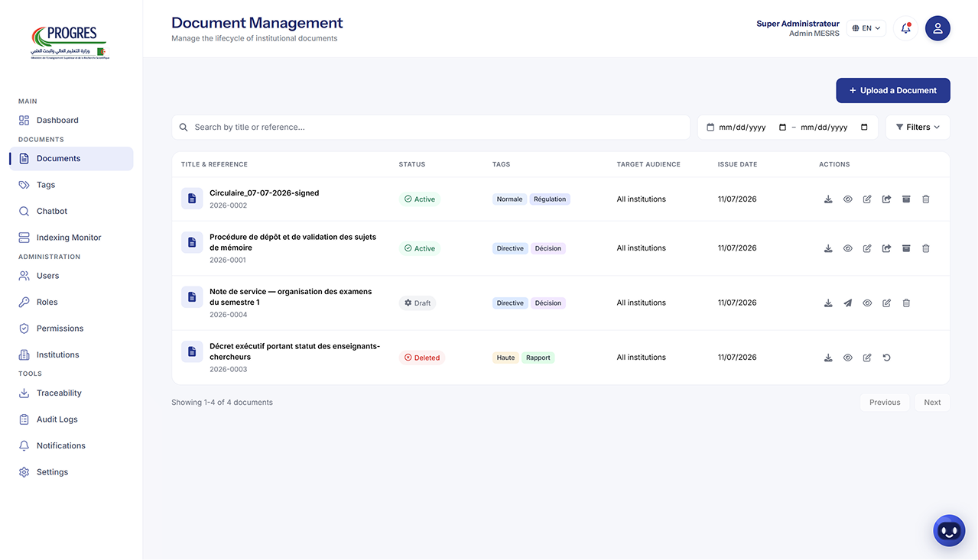Select Documents in sidebar
978x560 pixels.
coord(71,159)
